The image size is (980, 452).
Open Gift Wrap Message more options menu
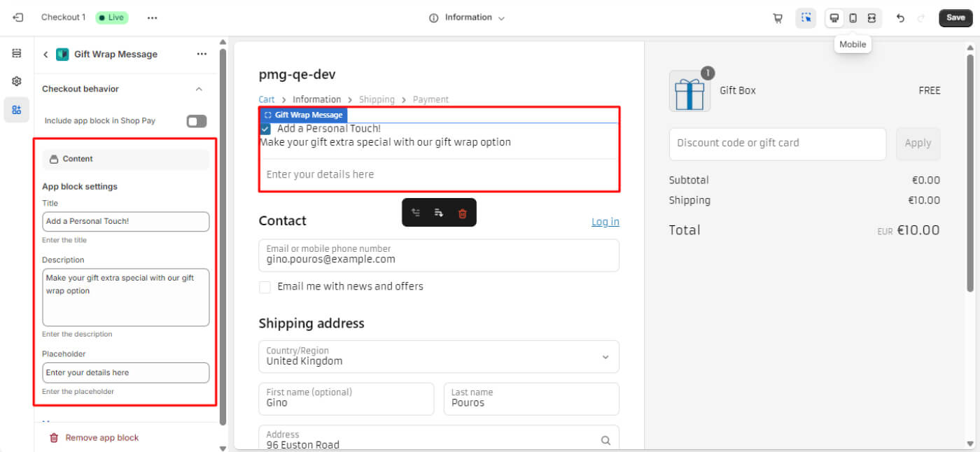[202, 54]
